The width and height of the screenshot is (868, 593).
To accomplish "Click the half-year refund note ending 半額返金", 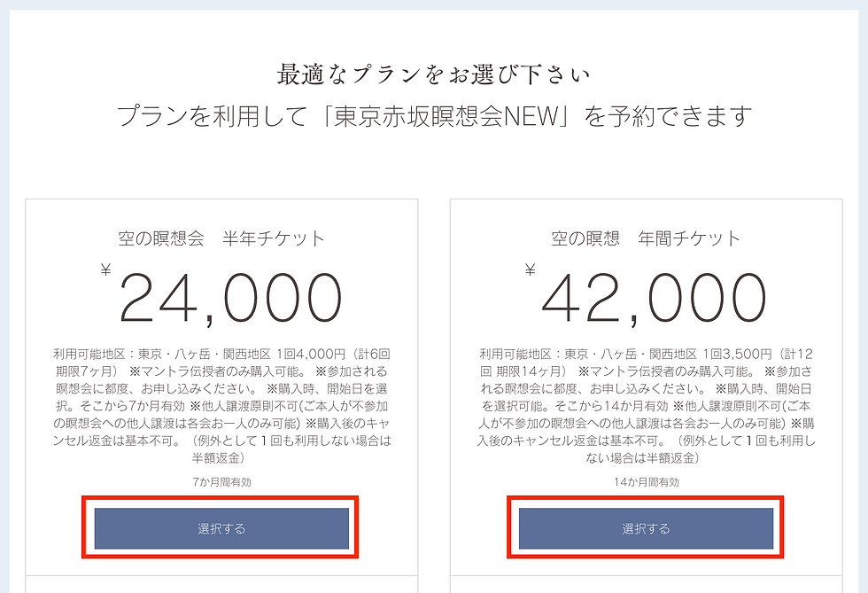I will (221, 457).
